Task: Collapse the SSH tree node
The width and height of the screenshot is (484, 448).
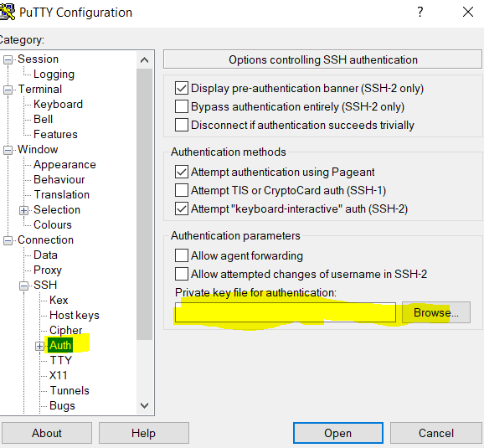Action: click(23, 286)
